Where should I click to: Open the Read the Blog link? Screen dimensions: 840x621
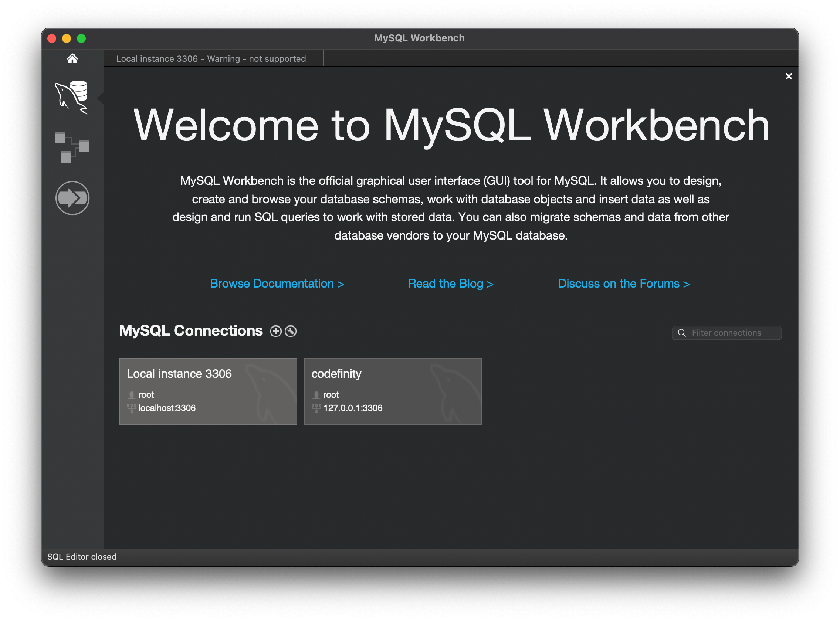(451, 284)
